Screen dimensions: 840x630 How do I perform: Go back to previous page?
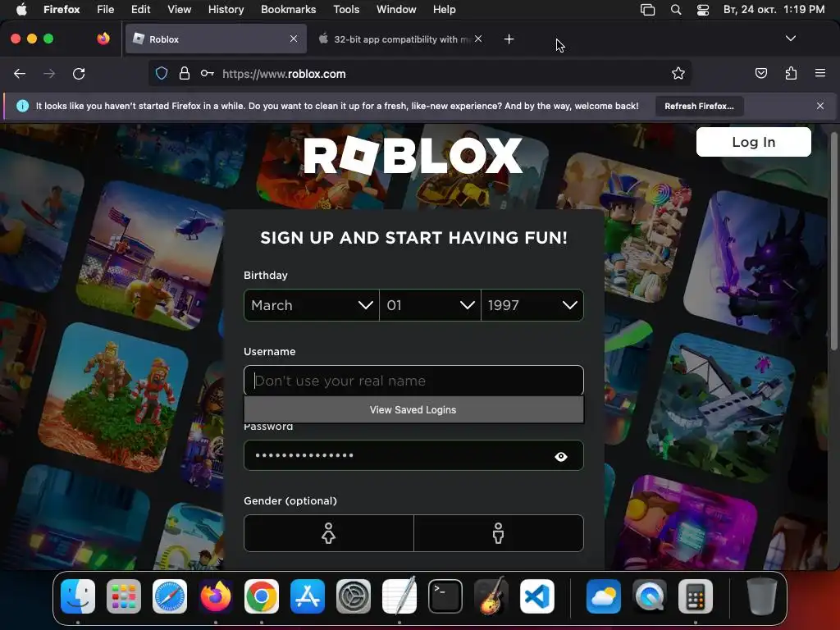pyautogui.click(x=20, y=74)
